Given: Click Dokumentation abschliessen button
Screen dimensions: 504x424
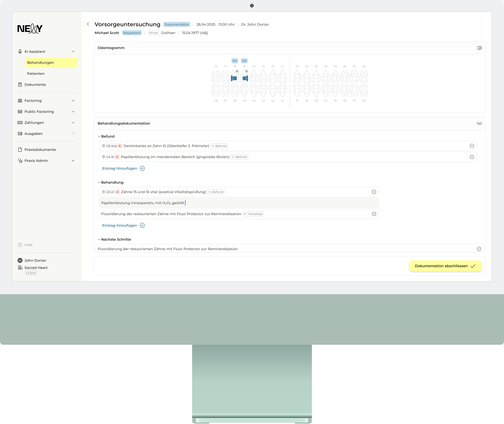Looking at the screenshot, I should click(x=445, y=266).
